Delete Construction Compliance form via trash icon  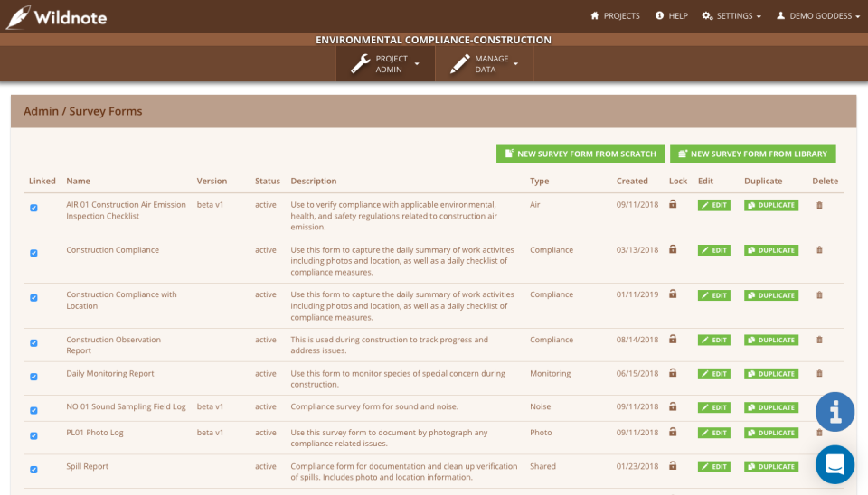[x=819, y=250]
